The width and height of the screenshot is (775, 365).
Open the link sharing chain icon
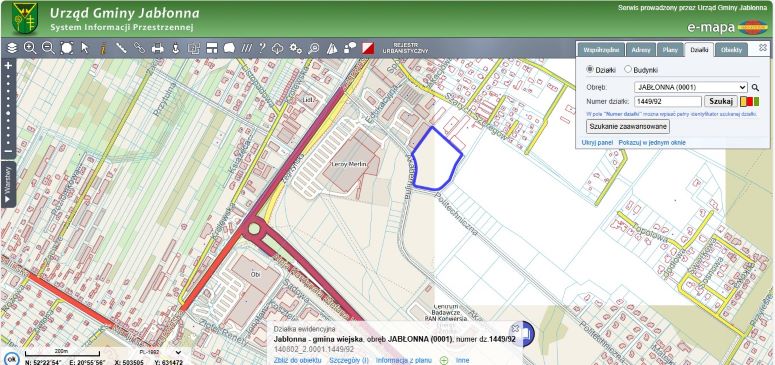[139, 48]
